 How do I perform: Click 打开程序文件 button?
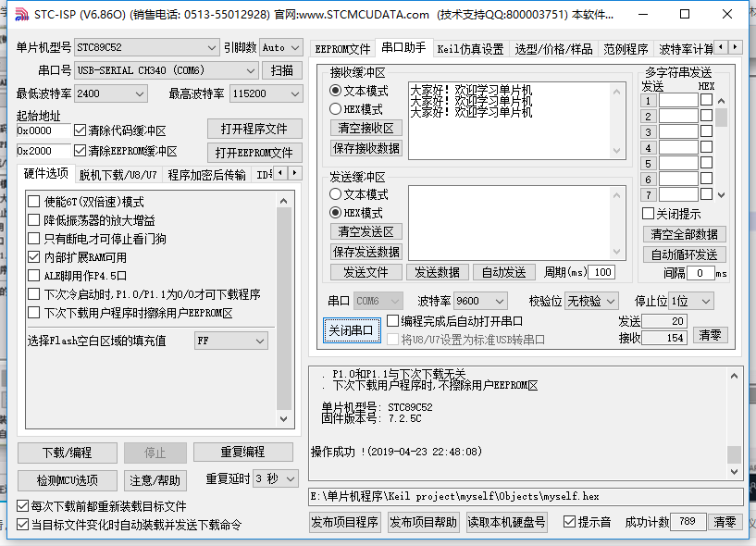pos(254,129)
